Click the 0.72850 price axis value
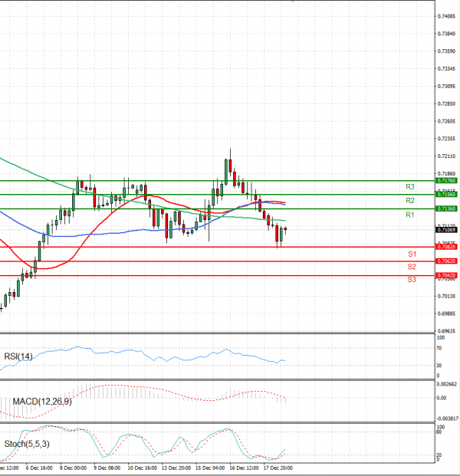 446,103
